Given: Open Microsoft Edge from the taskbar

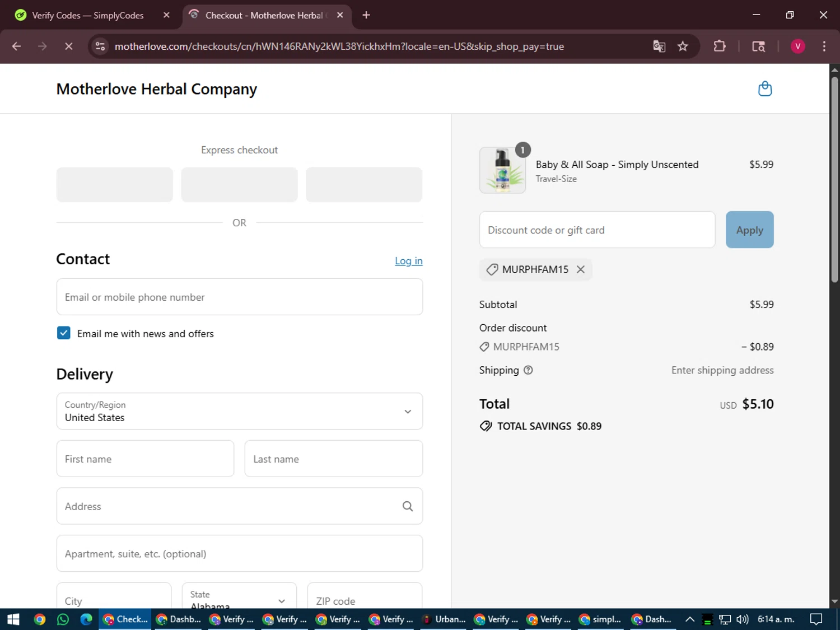Looking at the screenshot, I should 86,619.
